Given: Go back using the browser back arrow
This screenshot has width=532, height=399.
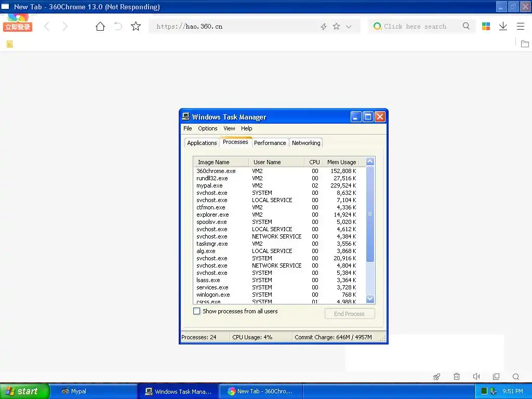Looking at the screenshot, I should point(47,26).
